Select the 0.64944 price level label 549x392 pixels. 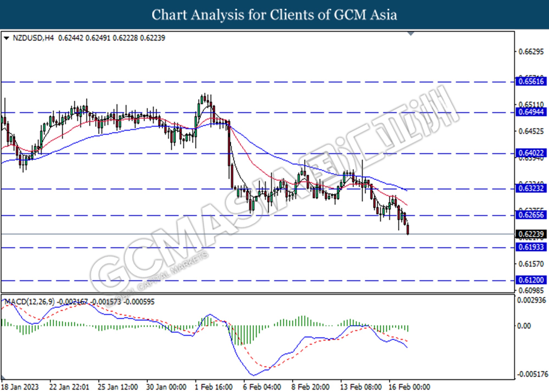pyautogui.click(x=531, y=112)
